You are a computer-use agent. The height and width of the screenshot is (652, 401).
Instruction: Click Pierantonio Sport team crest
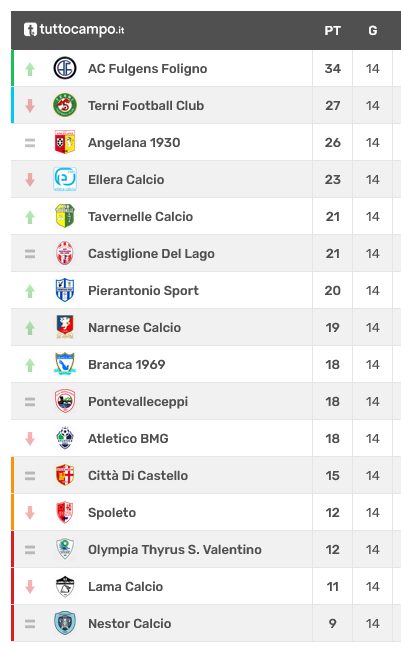click(65, 290)
